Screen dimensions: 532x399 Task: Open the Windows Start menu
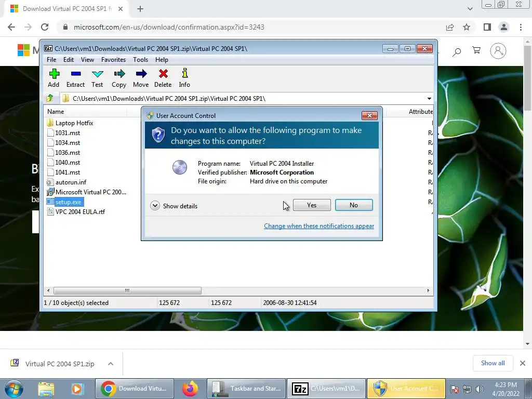14,389
